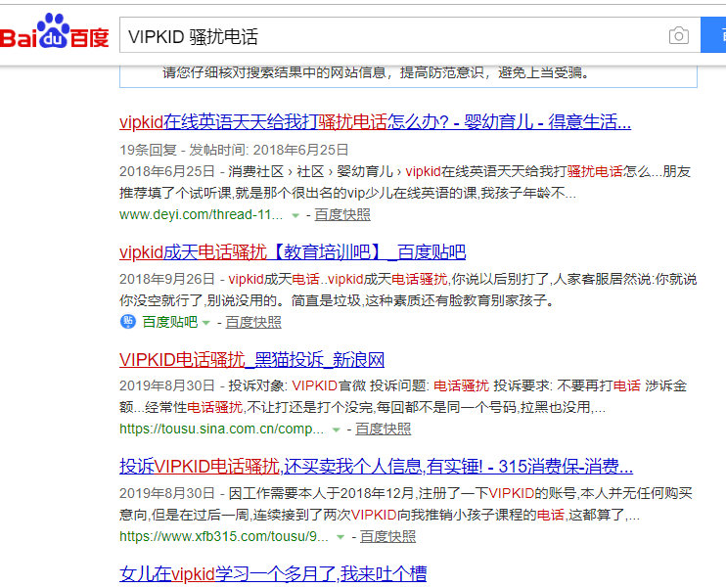Click the www.xfb315.com/tousu green URL
The height and width of the screenshot is (588, 726).
click(224, 536)
